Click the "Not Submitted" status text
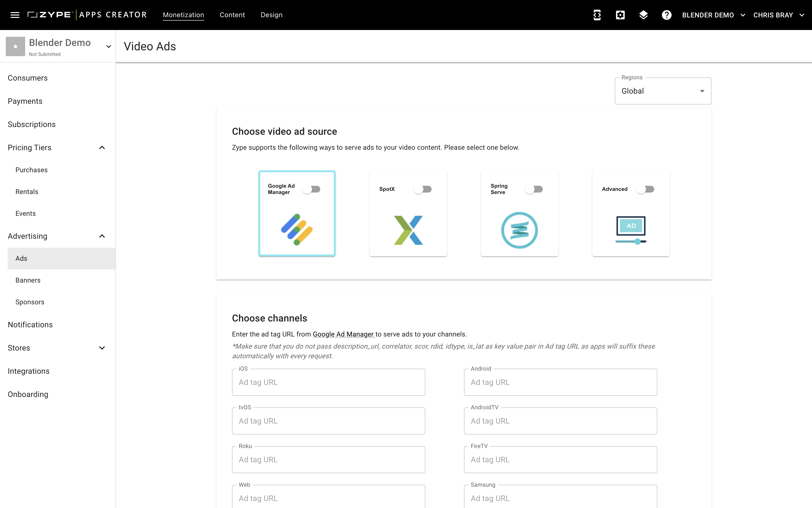812x508 pixels. coord(45,54)
